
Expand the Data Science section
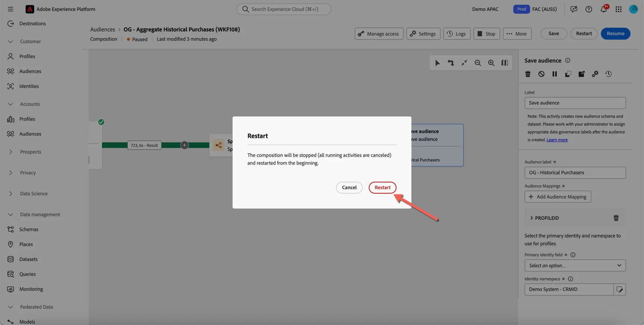click(x=10, y=194)
